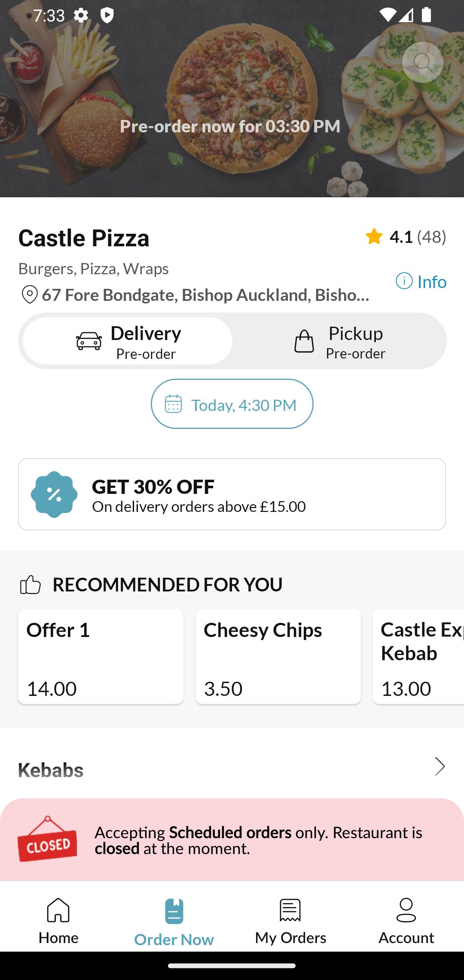The width and height of the screenshot is (464, 980).
Task: Expand the Kebabs category chevron
Action: 440,766
